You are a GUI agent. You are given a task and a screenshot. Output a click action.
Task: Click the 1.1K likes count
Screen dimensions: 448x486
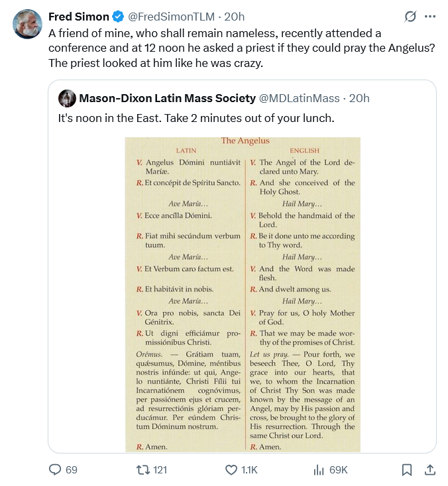pyautogui.click(x=249, y=469)
